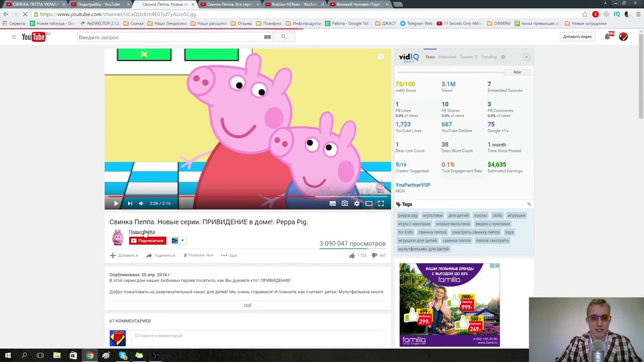Open the Новые сотрудники bookmarks folder
Screen dimensions: 644x362
coord(586,23)
